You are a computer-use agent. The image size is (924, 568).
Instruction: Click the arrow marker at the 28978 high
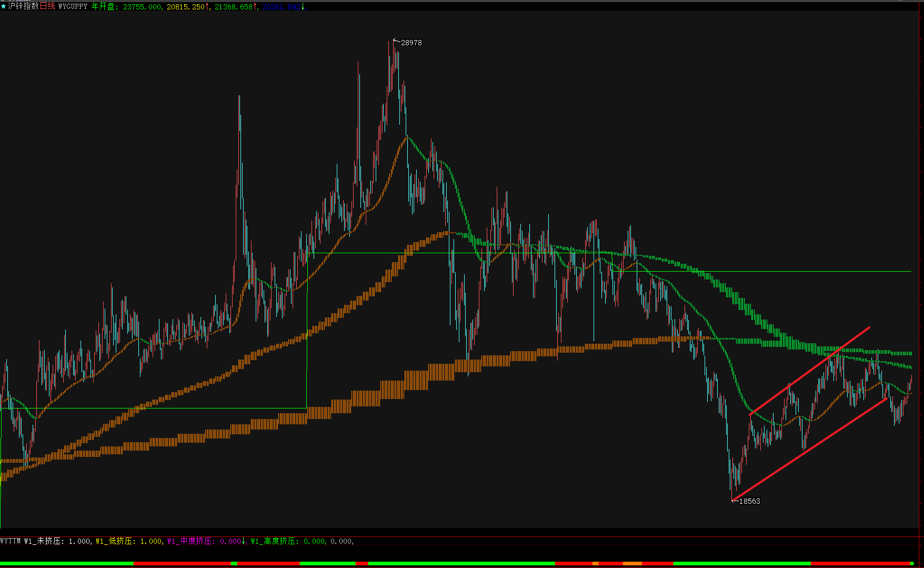[397, 41]
